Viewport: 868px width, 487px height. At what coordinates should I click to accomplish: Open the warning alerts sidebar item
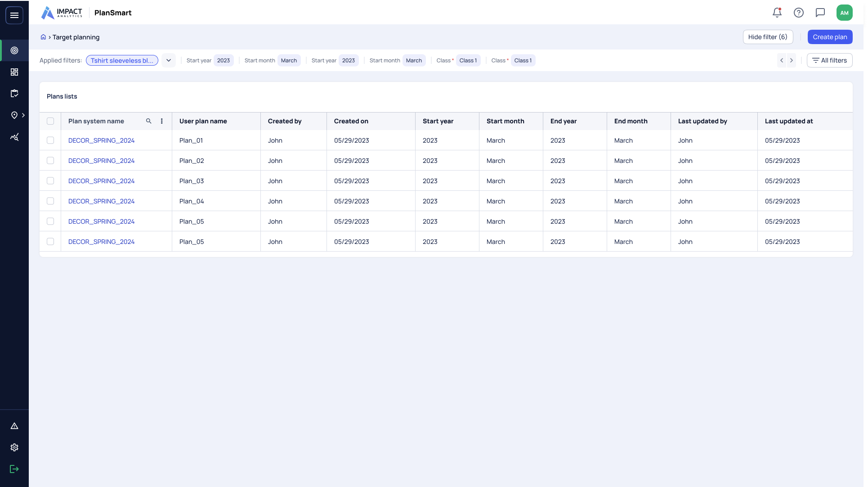[x=14, y=426]
